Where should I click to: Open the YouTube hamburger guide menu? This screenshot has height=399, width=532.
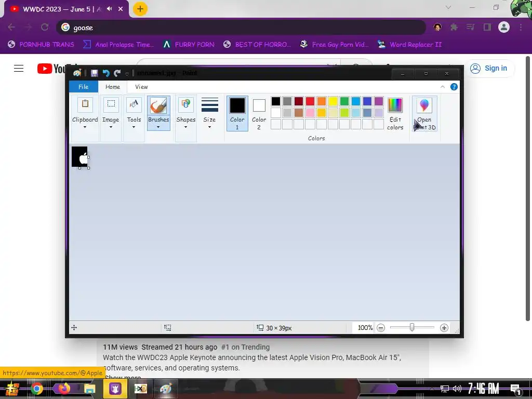(19, 69)
